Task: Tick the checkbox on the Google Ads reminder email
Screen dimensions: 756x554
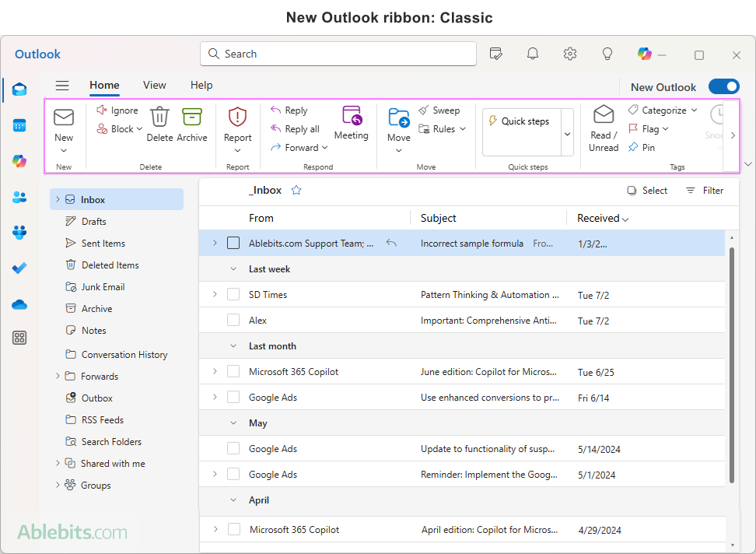Action: pos(233,475)
